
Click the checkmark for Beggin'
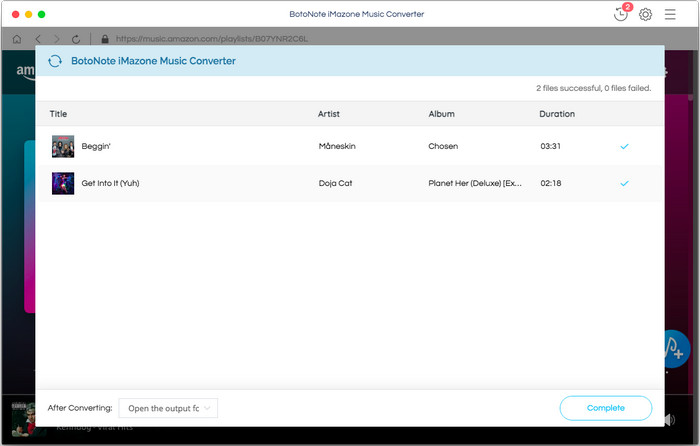point(624,146)
